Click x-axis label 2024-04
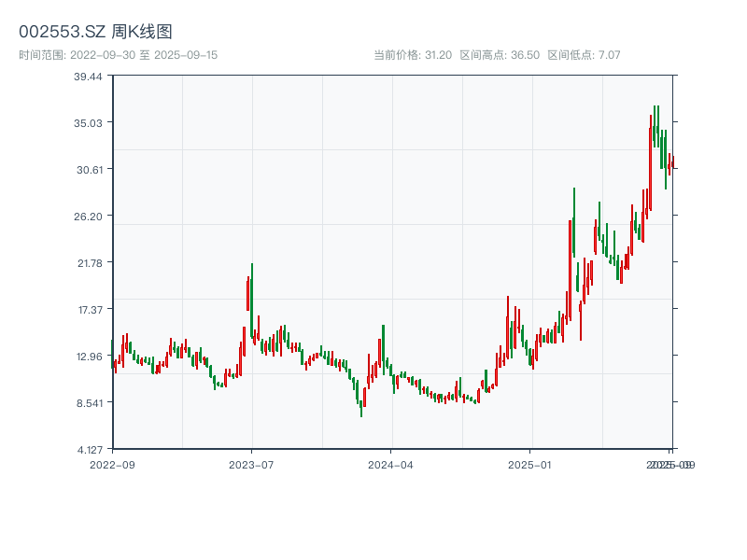The height and width of the screenshot is (560, 747). click(x=390, y=465)
